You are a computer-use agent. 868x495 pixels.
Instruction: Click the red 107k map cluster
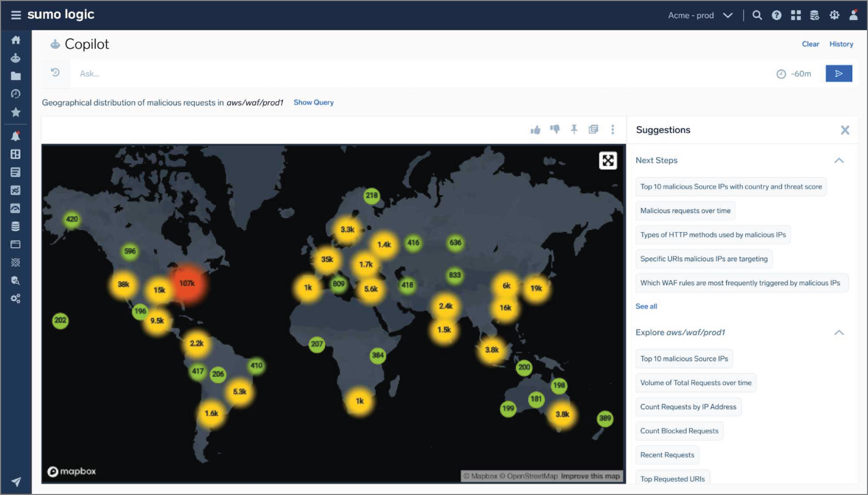(x=187, y=284)
